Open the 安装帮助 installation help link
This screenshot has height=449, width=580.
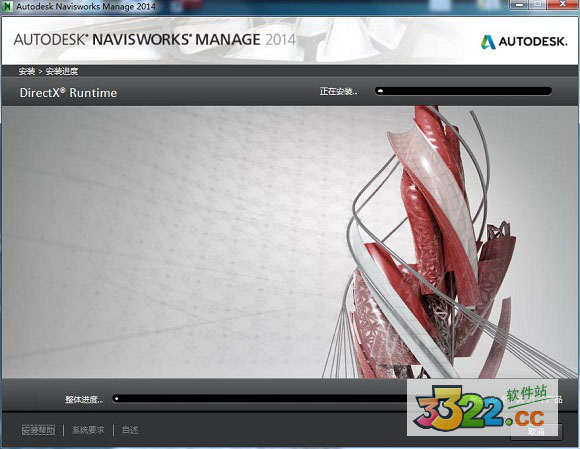point(38,430)
